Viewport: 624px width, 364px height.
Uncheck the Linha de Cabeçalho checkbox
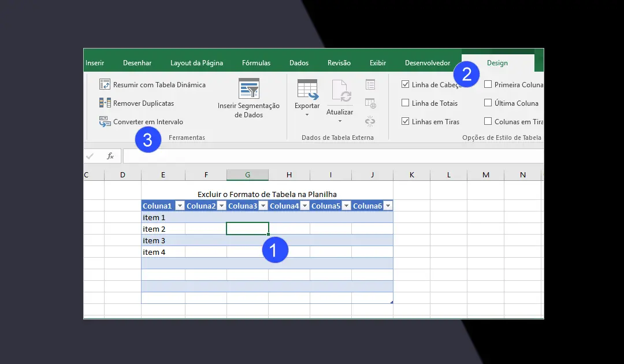pyautogui.click(x=406, y=84)
